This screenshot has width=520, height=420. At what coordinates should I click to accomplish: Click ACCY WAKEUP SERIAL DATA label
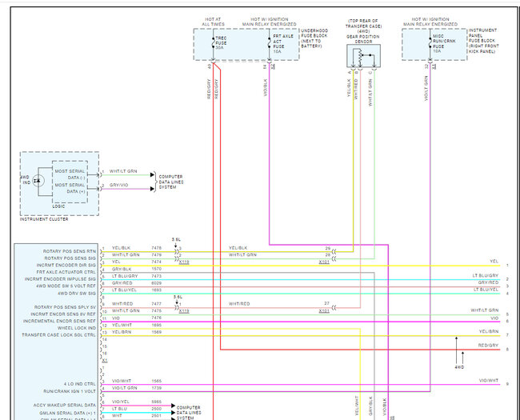tap(64, 406)
